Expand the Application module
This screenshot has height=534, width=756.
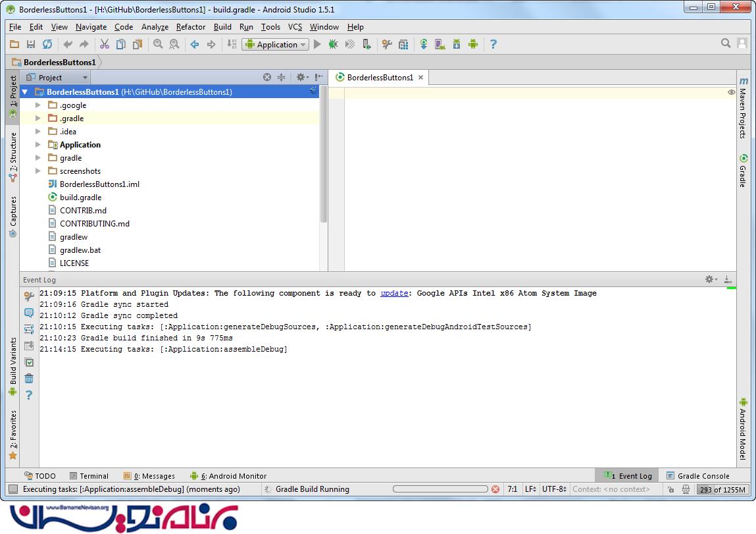(x=38, y=144)
